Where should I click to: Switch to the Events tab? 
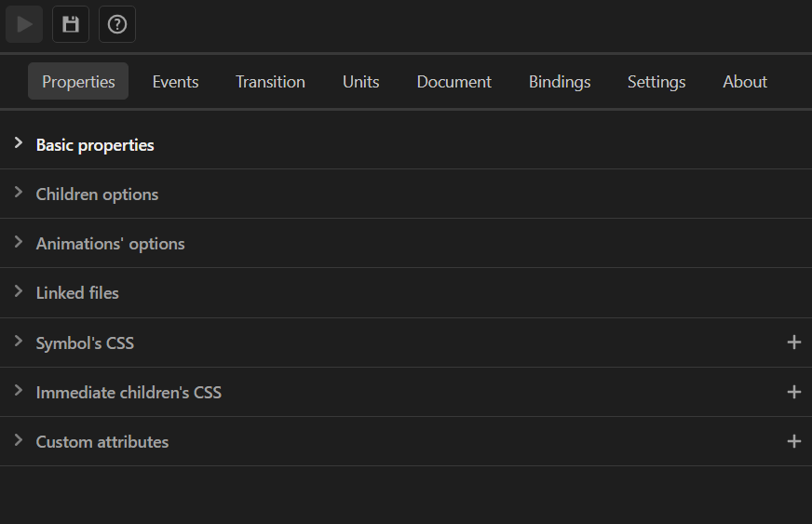click(x=176, y=81)
